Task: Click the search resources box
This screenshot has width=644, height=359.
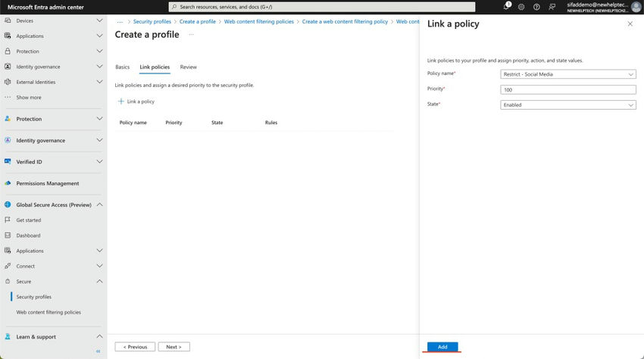Action: [x=321, y=7]
